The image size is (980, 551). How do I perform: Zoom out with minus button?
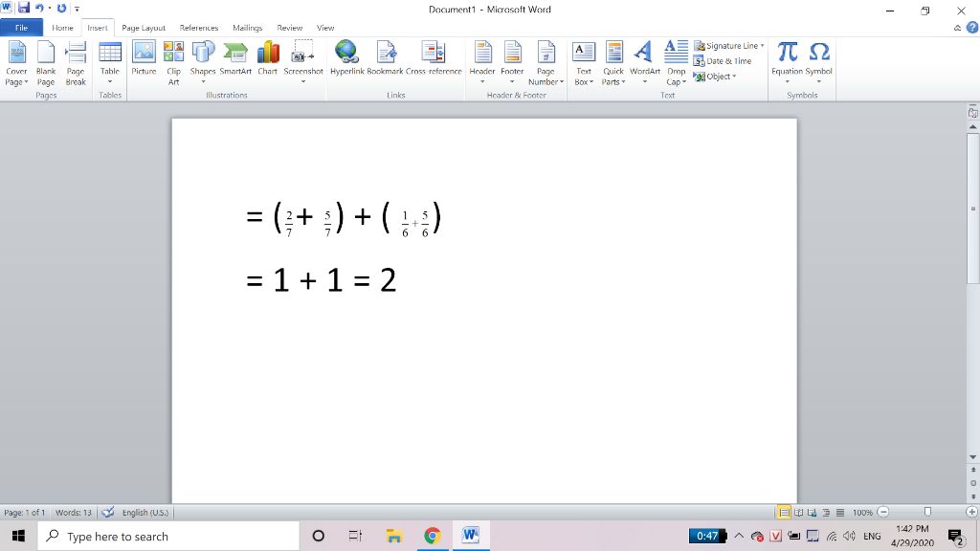(x=883, y=513)
